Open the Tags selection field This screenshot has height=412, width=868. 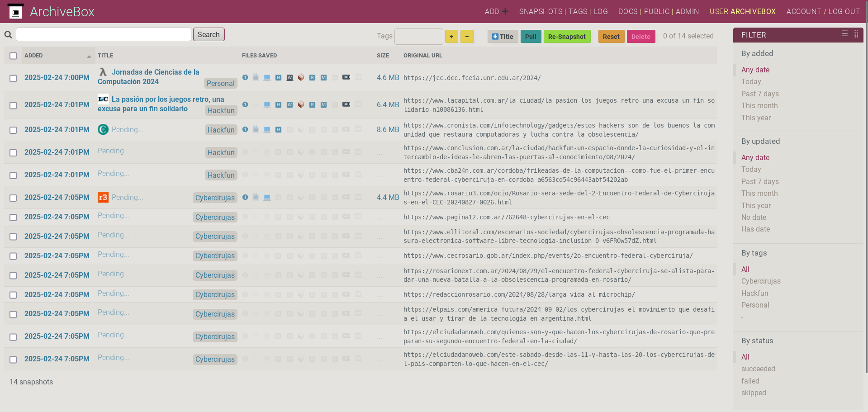click(419, 37)
